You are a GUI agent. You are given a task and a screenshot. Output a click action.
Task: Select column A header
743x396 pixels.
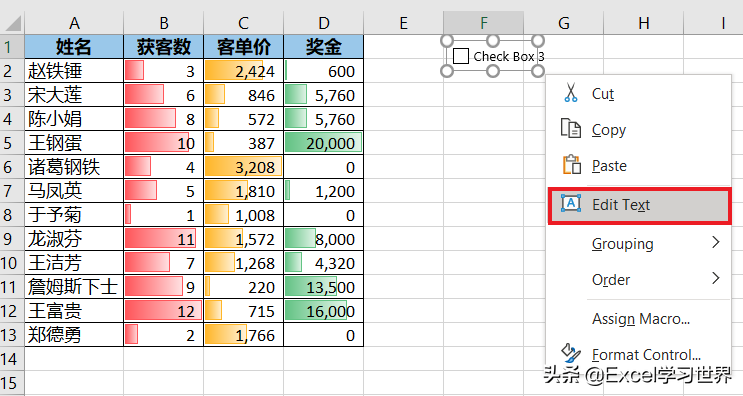coord(74,23)
